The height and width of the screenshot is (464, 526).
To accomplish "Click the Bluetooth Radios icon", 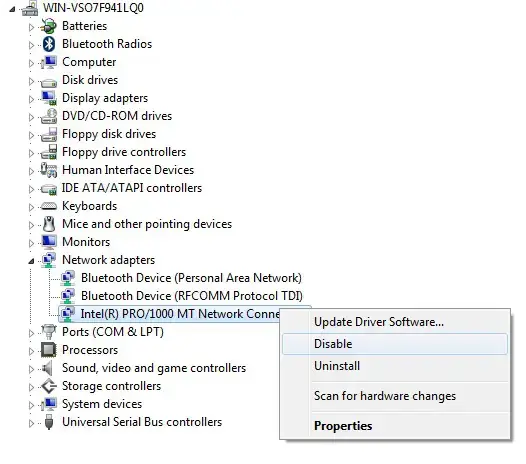I will (x=49, y=44).
